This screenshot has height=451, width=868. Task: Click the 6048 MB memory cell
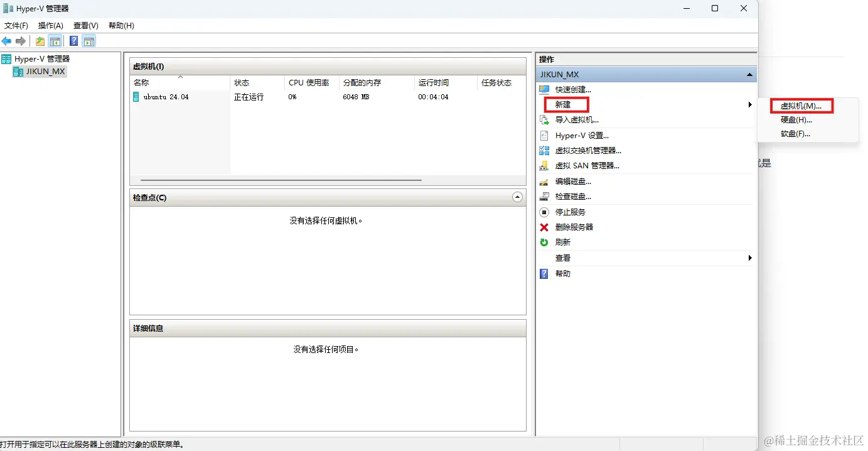356,97
